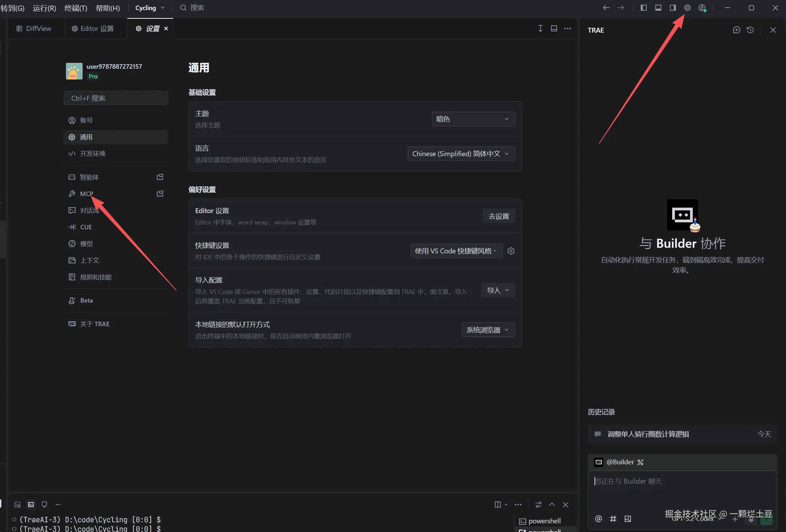
Task: Toggle right side panel layout icon
Action: [673, 8]
